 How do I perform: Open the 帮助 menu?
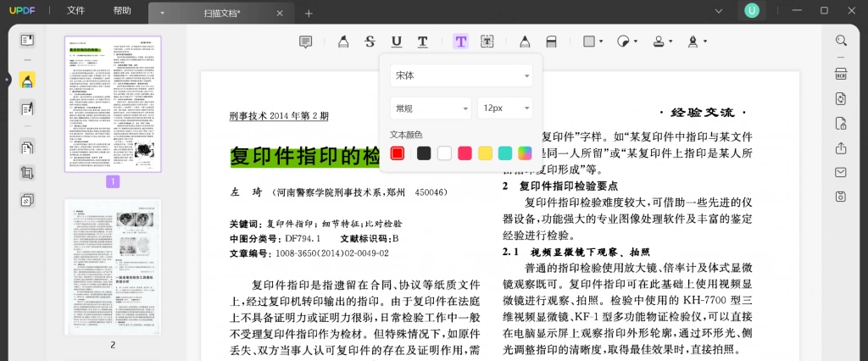point(122,10)
